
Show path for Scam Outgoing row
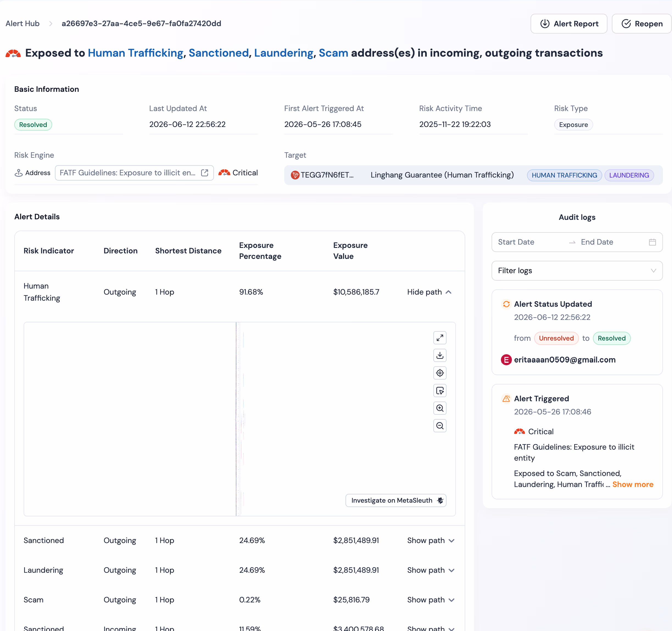point(431,600)
